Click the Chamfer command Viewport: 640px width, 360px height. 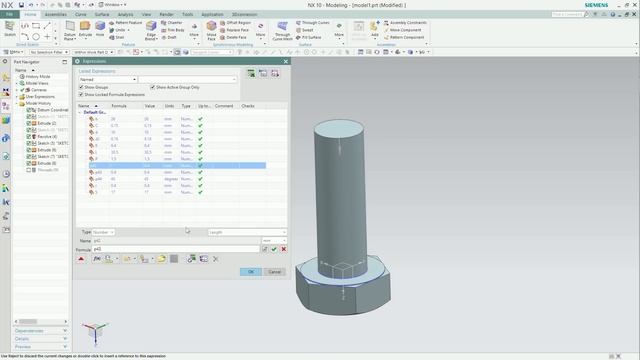click(172, 23)
